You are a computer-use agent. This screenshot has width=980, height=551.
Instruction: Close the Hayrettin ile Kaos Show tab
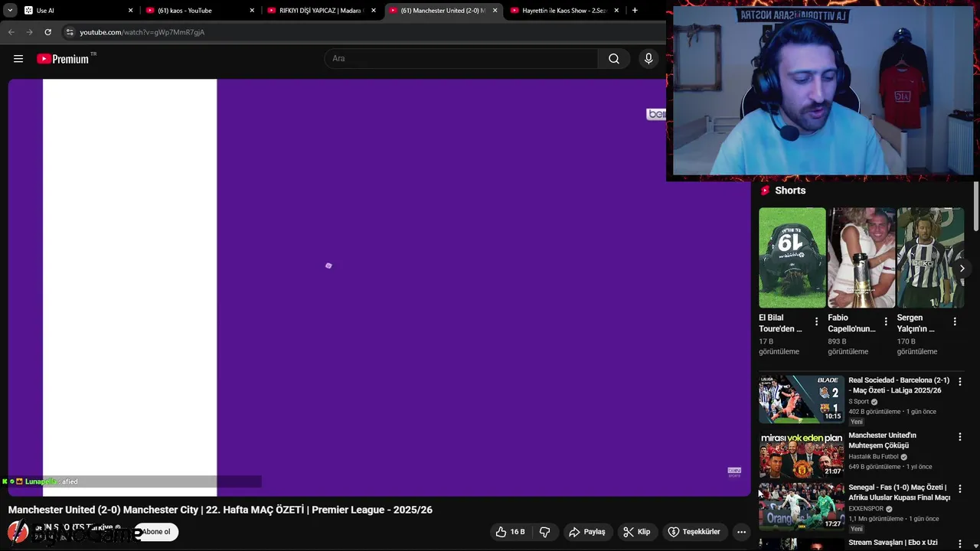point(616,11)
